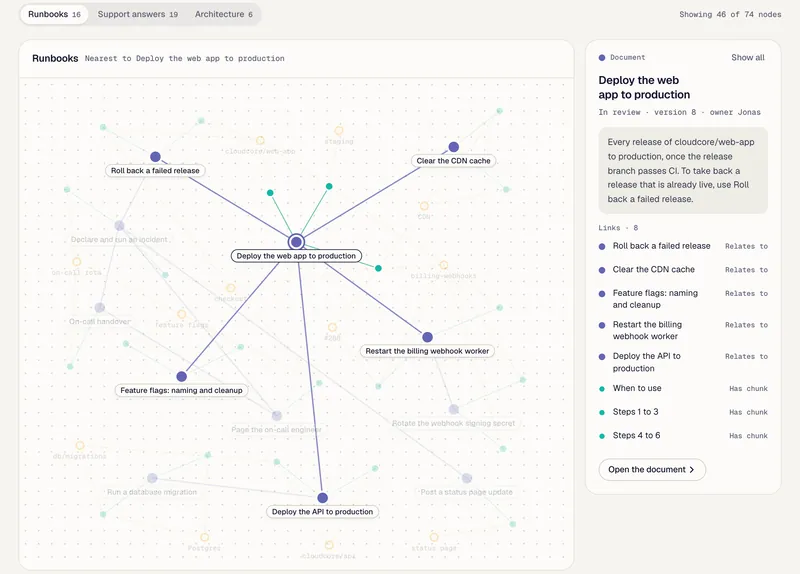Click the faded on-call rota entity node
Image resolution: width=800 pixels, height=574 pixels.
click(x=77, y=262)
